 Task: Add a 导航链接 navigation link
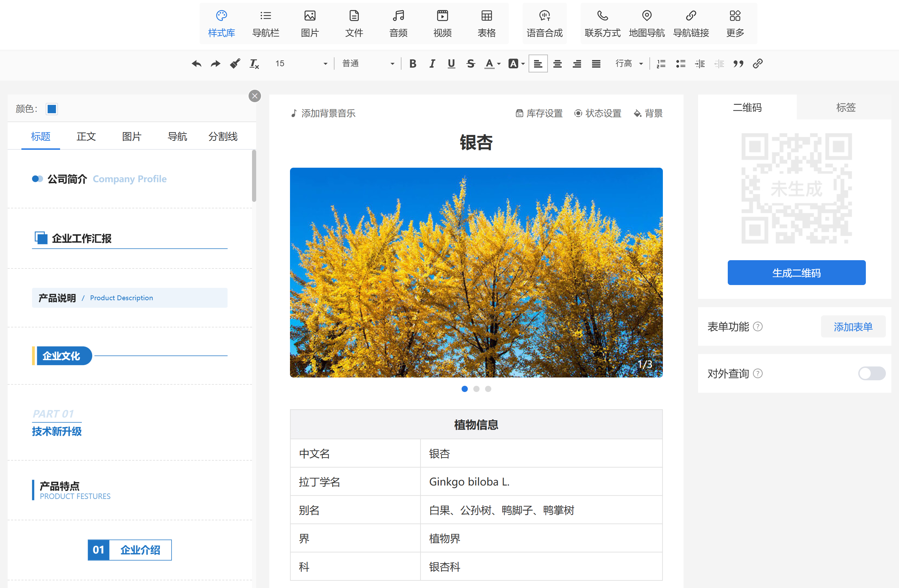tap(691, 24)
